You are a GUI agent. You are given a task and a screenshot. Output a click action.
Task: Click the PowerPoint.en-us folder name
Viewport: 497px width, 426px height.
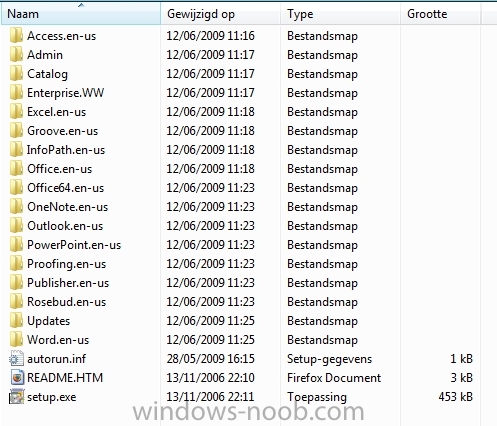click(74, 245)
